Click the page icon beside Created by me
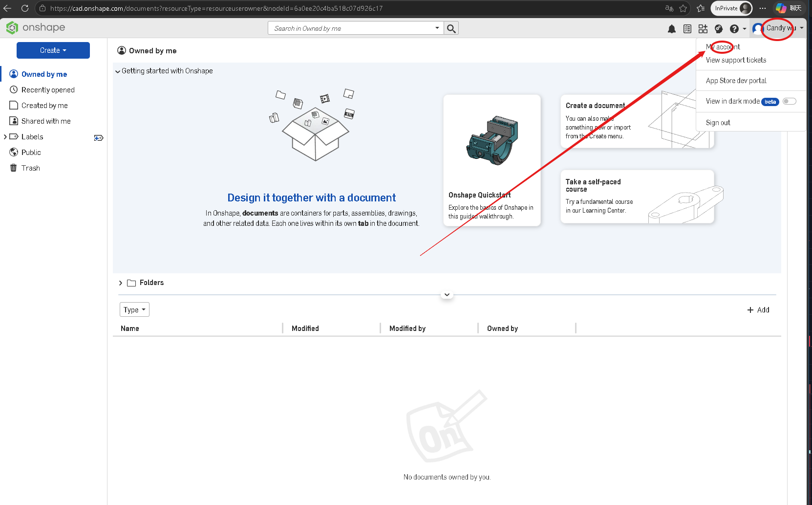812x505 pixels. coord(14,106)
